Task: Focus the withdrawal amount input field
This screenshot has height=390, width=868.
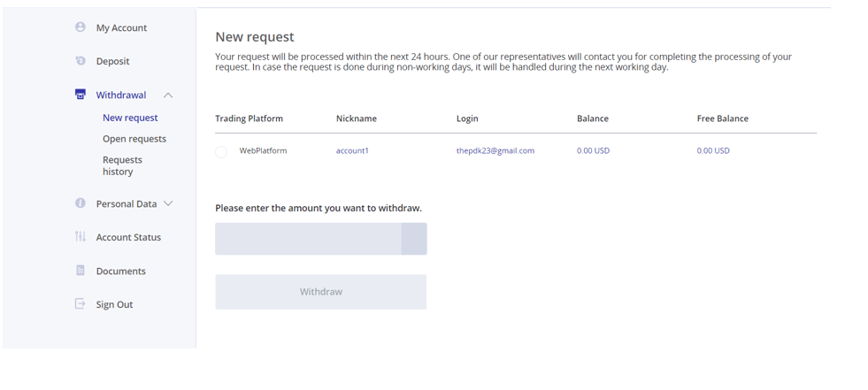Action: (x=308, y=239)
